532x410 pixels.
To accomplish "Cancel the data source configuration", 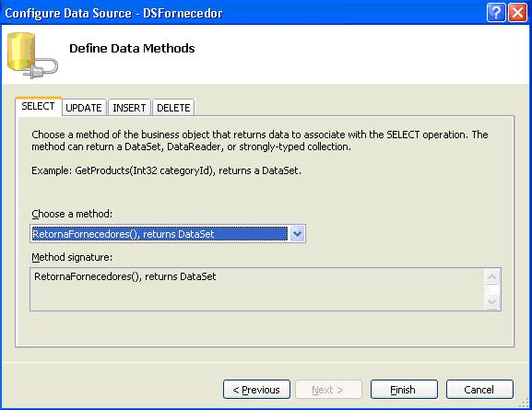I will 479,390.
